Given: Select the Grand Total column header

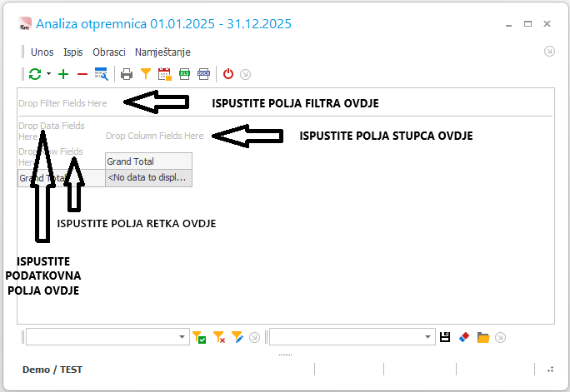Looking at the screenshot, I should point(148,161).
